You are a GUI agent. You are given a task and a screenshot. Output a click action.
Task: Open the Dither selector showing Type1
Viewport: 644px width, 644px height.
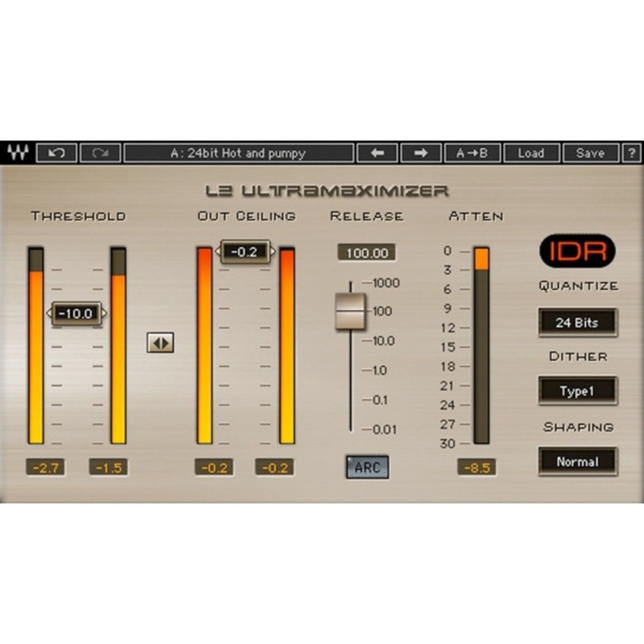(577, 391)
